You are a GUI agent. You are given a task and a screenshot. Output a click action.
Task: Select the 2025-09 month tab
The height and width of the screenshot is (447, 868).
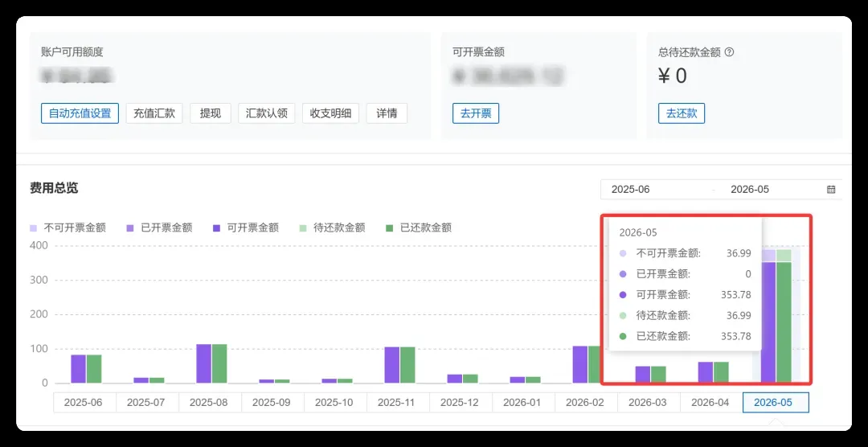[x=273, y=403]
